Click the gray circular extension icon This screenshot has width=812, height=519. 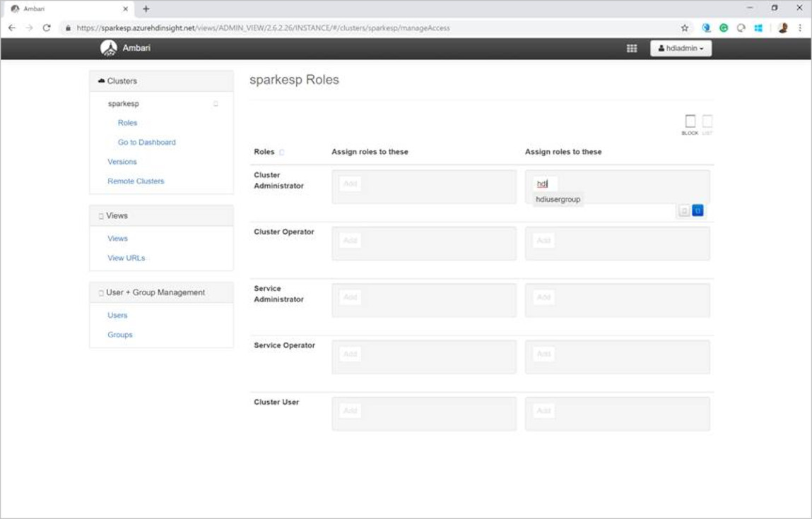pyautogui.click(x=741, y=28)
